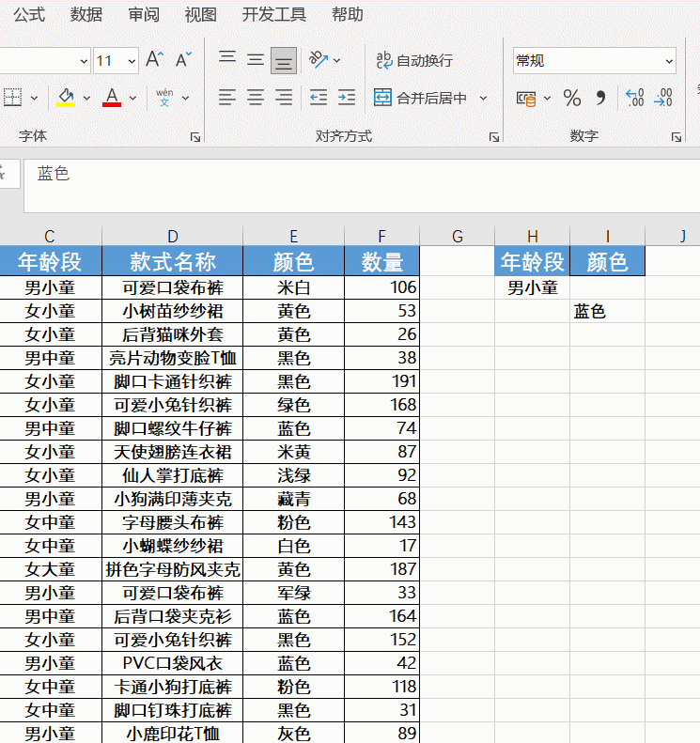Expand the font size 11 dropdown

pyautogui.click(x=132, y=61)
